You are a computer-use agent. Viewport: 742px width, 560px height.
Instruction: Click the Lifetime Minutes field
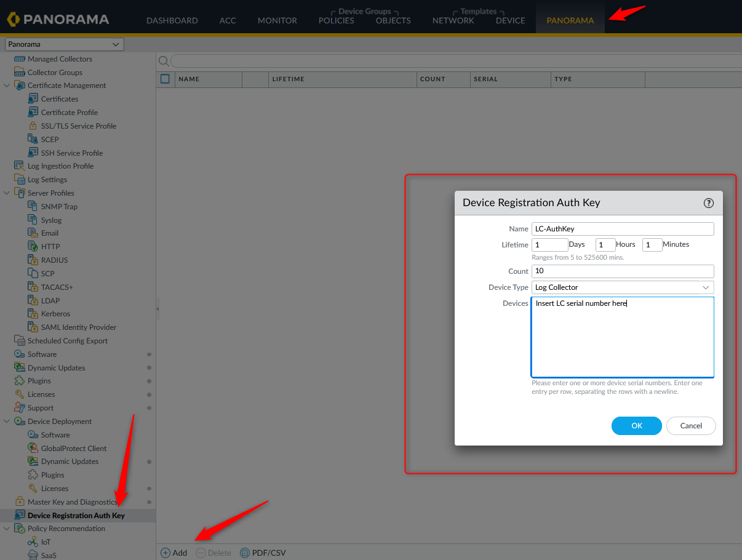point(652,245)
